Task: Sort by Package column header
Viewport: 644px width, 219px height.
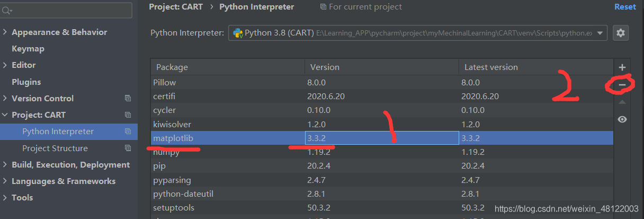Action: pos(228,67)
